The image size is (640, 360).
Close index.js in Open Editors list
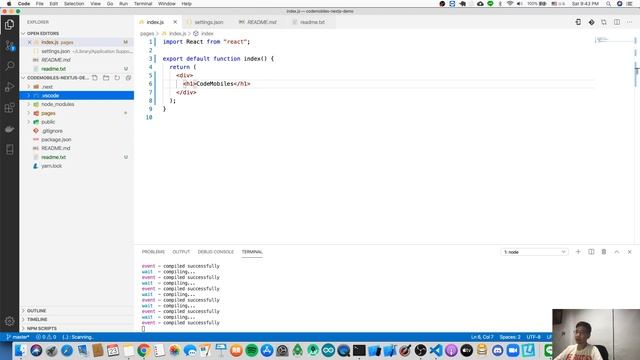click(29, 42)
